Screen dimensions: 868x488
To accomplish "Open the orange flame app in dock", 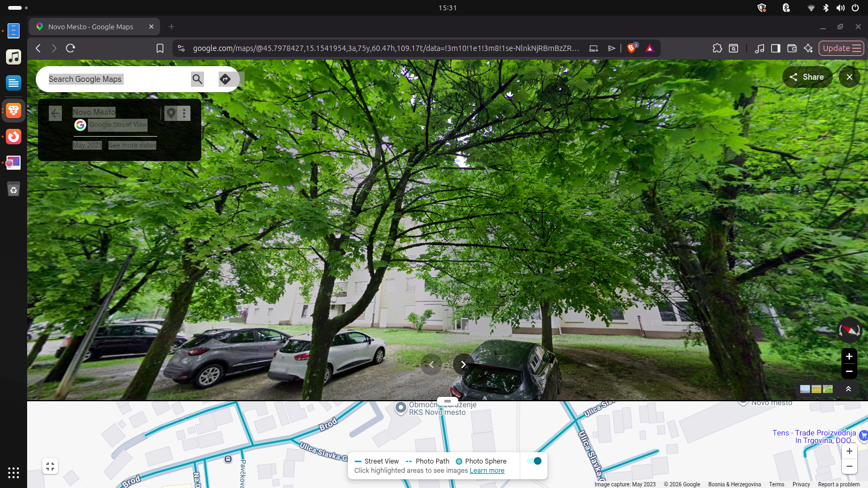I will click(x=14, y=137).
